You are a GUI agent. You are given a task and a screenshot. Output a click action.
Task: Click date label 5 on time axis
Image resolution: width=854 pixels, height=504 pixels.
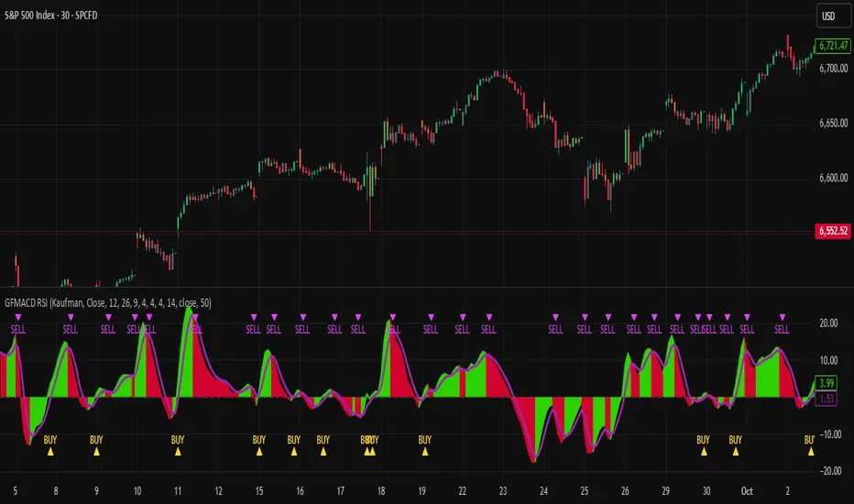[16, 491]
